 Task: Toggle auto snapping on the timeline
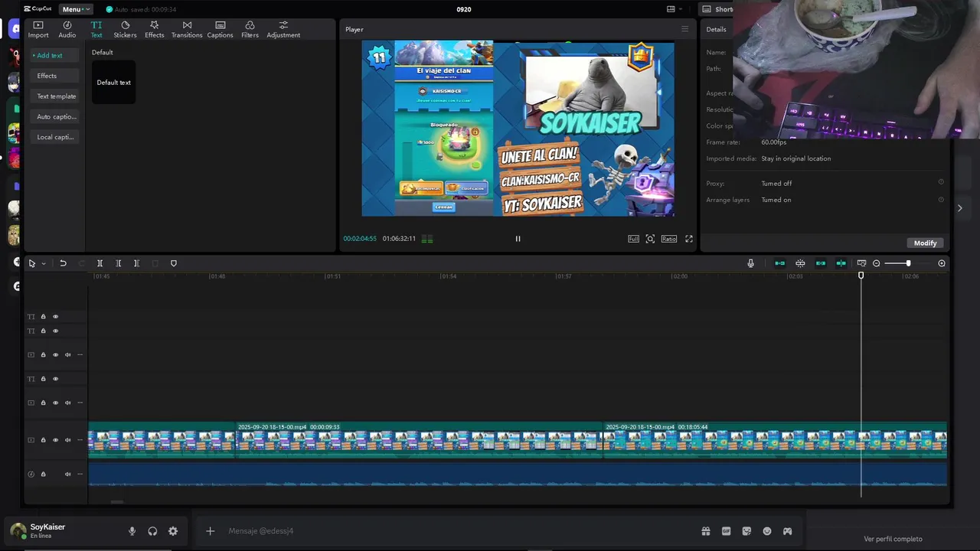click(800, 263)
